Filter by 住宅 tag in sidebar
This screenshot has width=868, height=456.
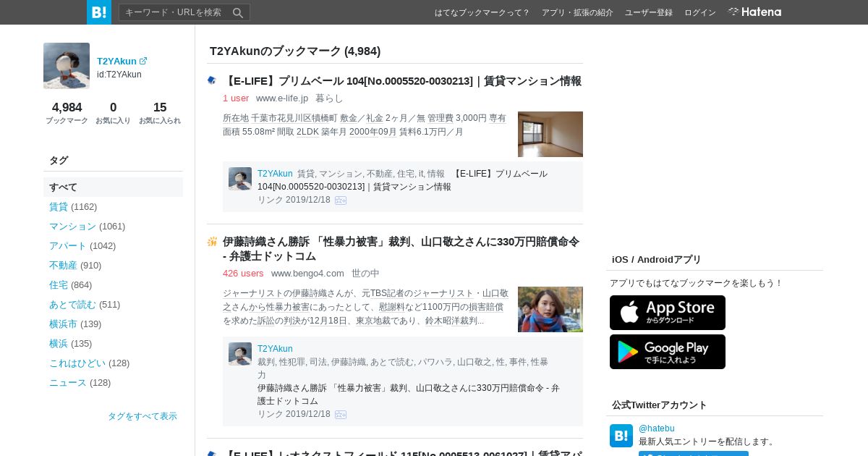pos(59,284)
